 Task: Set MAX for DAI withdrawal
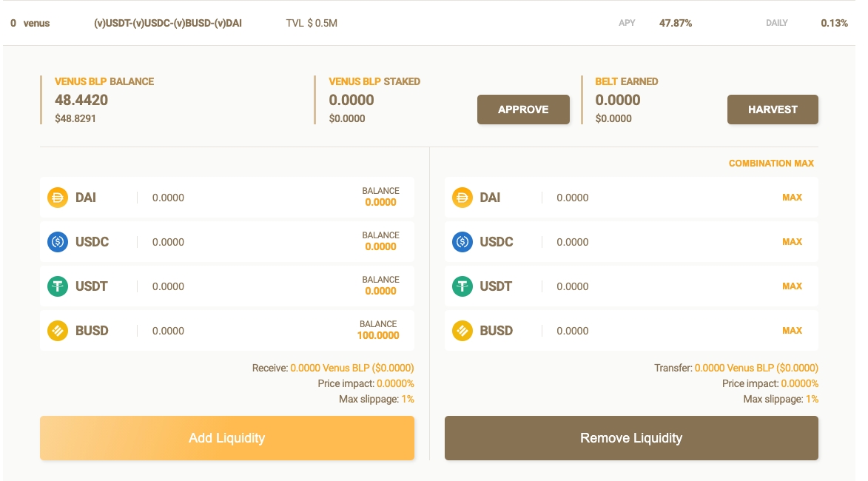pos(792,198)
